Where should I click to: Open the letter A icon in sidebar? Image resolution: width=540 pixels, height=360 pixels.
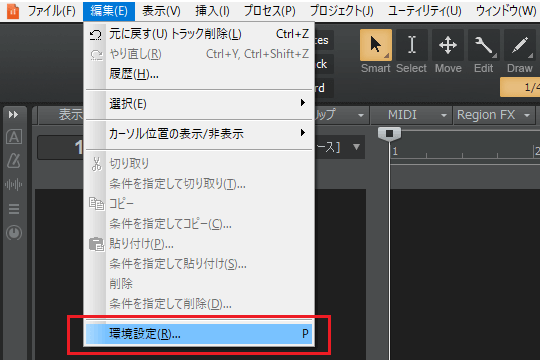click(14, 137)
